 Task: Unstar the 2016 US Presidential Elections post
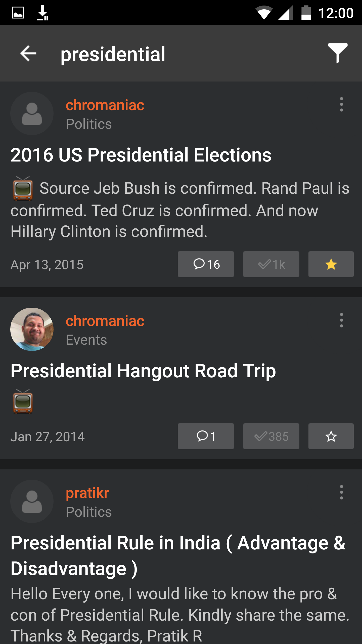click(x=331, y=264)
